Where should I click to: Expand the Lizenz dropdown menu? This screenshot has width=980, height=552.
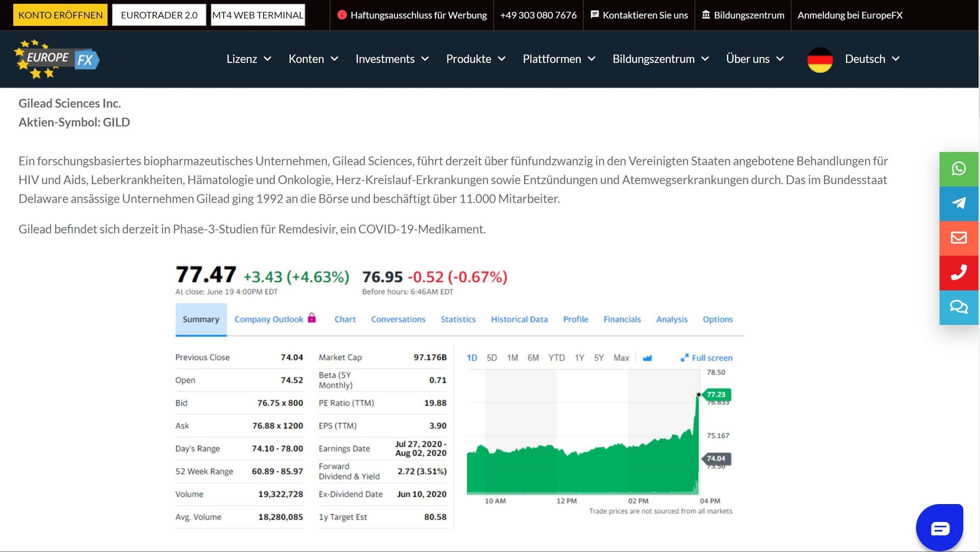click(x=249, y=59)
